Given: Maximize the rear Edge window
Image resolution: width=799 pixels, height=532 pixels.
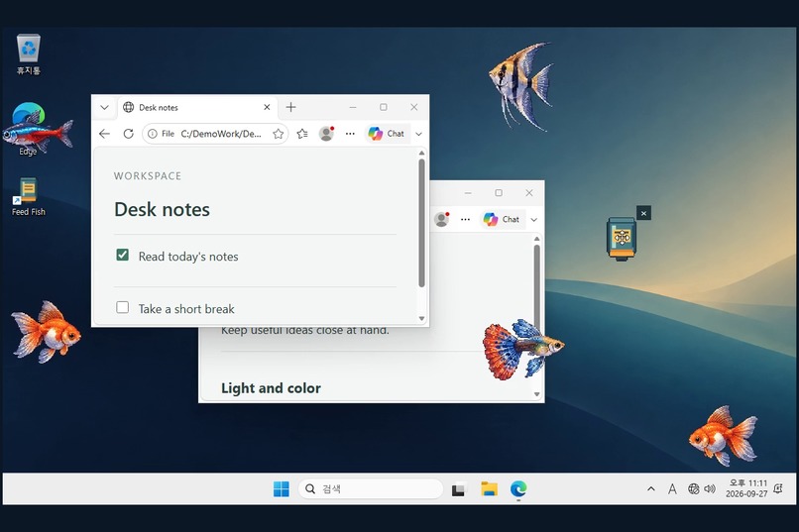Looking at the screenshot, I should click(x=499, y=193).
